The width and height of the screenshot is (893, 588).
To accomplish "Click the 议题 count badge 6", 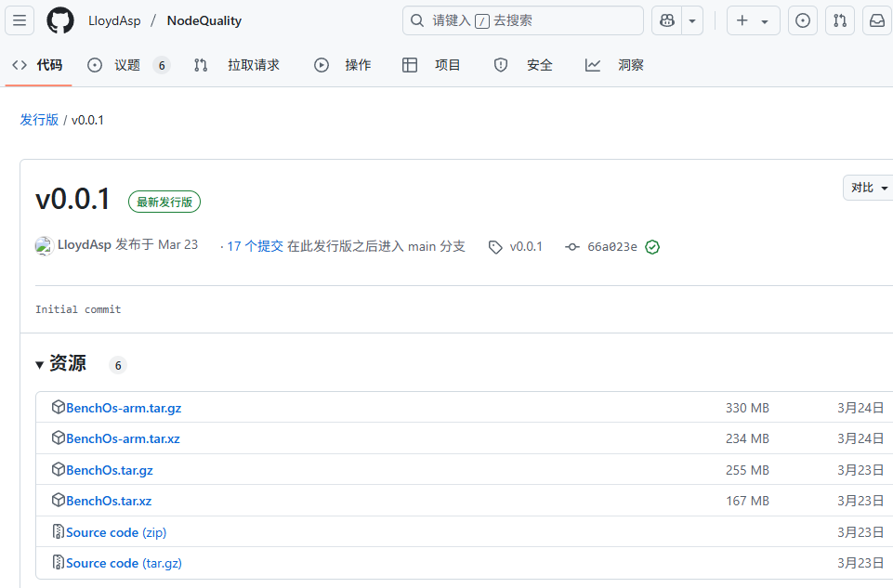I will tap(162, 65).
